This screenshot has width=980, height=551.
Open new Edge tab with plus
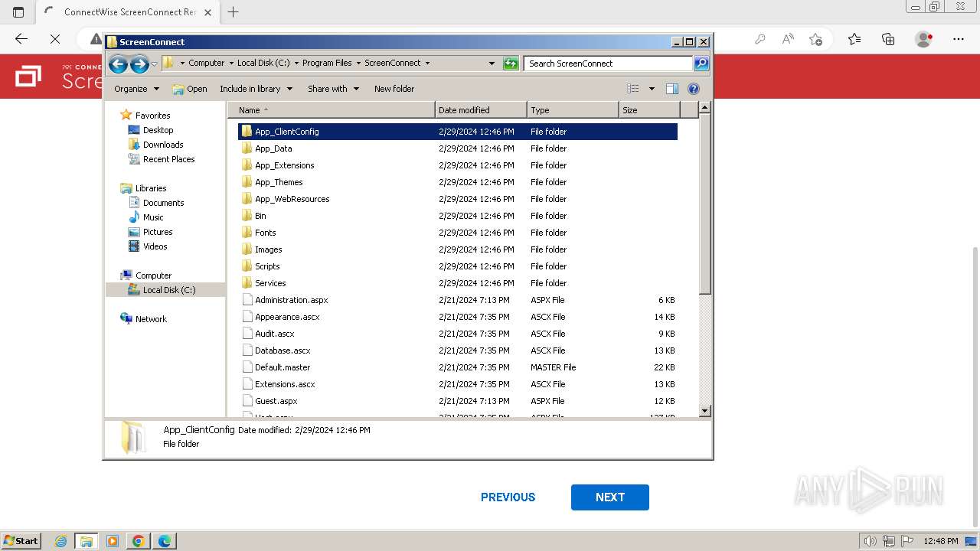tap(234, 11)
